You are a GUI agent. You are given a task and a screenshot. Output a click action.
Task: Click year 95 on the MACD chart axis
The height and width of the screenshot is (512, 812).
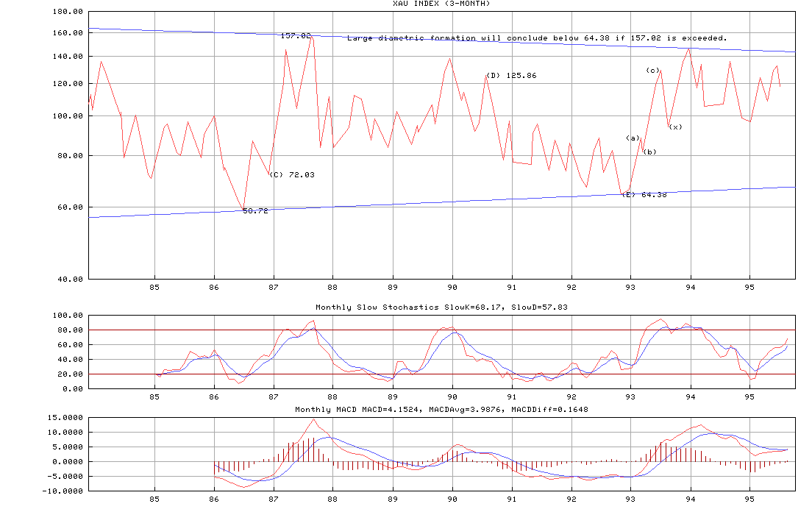pyautogui.click(x=749, y=499)
